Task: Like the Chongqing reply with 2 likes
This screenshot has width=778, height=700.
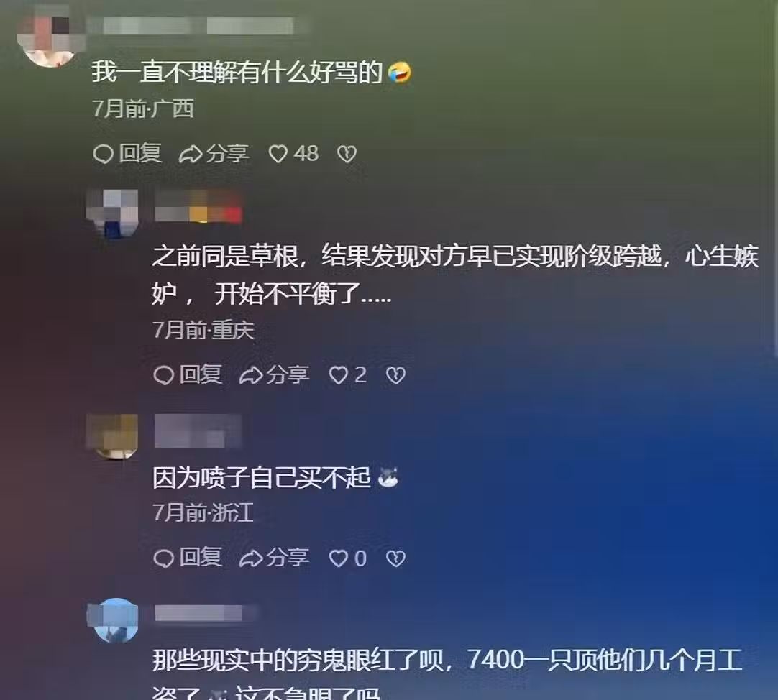Action: coord(339,375)
